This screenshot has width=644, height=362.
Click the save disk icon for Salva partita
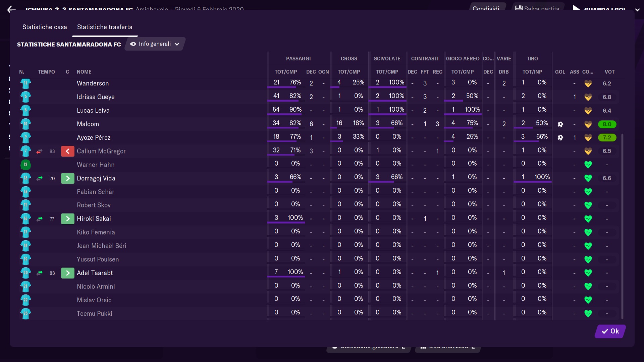pyautogui.click(x=519, y=8)
